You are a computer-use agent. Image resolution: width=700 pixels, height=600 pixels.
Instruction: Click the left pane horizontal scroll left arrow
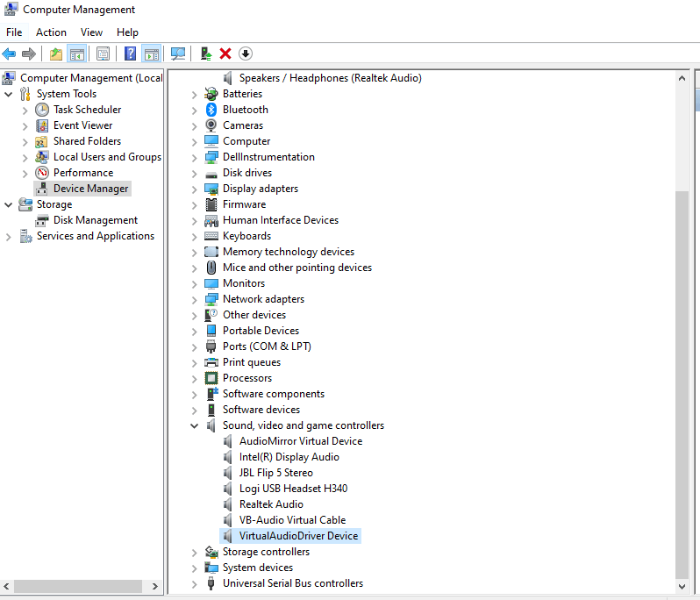click(x=6, y=586)
